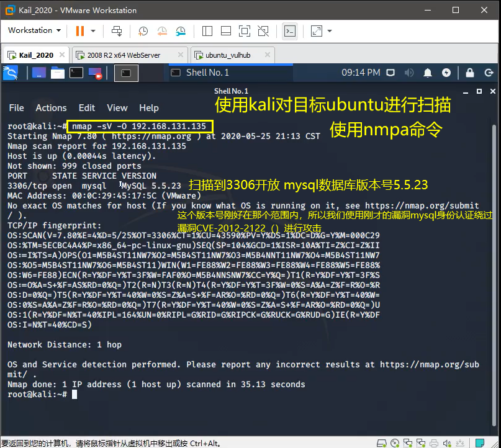This screenshot has width=501, height=448.
Task: Click the stretch guest display icon
Action: [x=317, y=31]
